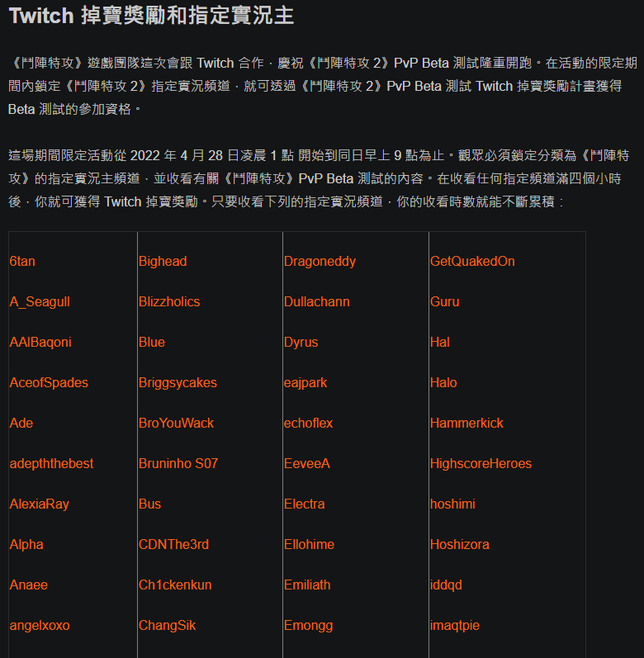Click the Guru streamer link
This screenshot has height=658, width=644.
click(445, 301)
